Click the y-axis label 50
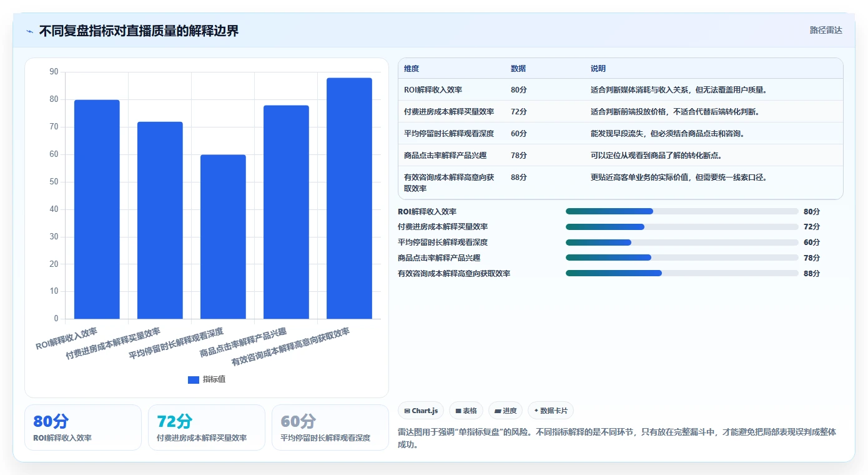The width and height of the screenshot is (868, 475). click(54, 182)
